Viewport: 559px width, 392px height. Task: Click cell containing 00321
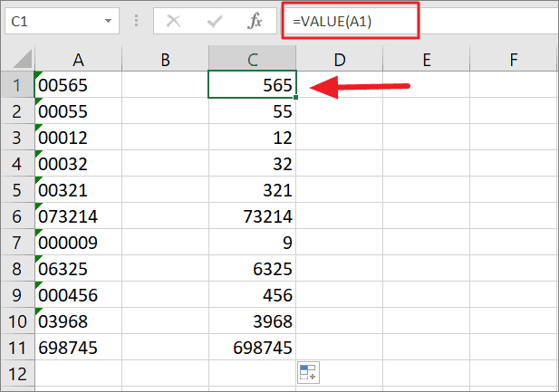(x=78, y=189)
